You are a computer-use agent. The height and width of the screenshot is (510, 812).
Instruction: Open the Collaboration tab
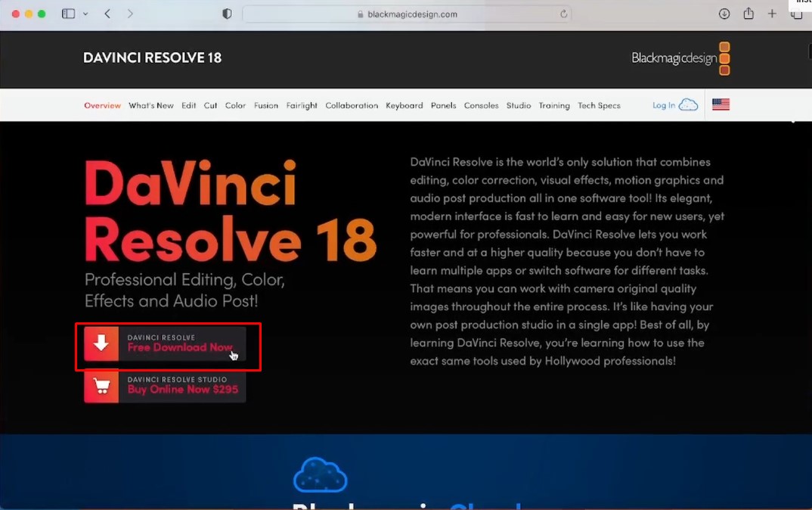pyautogui.click(x=352, y=105)
